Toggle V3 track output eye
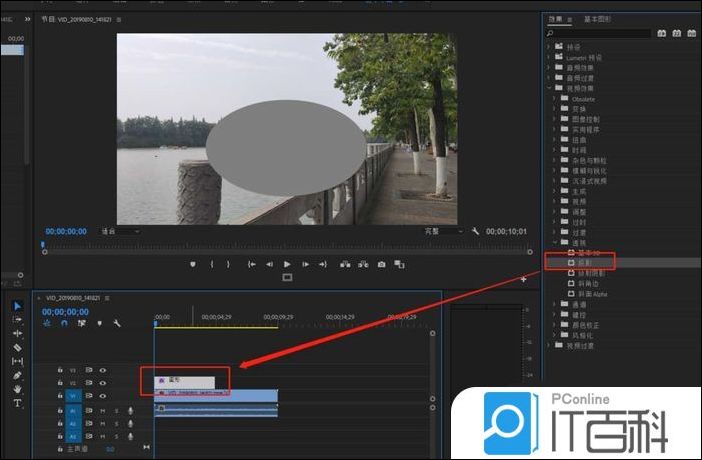Viewport: 702px width, 460px height. tap(102, 370)
